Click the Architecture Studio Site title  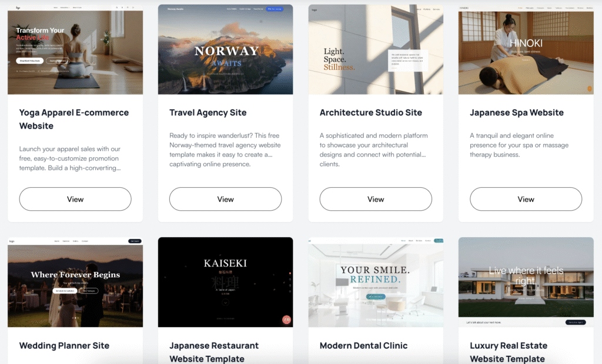(370, 112)
